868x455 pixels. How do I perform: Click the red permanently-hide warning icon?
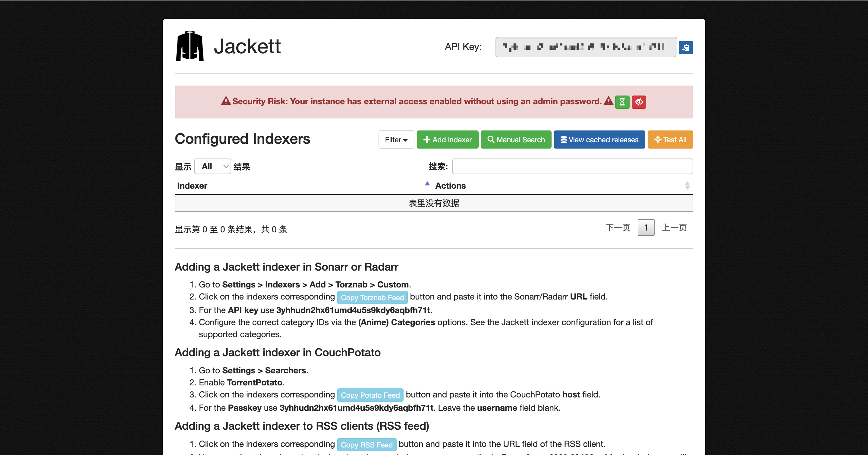[x=639, y=102]
